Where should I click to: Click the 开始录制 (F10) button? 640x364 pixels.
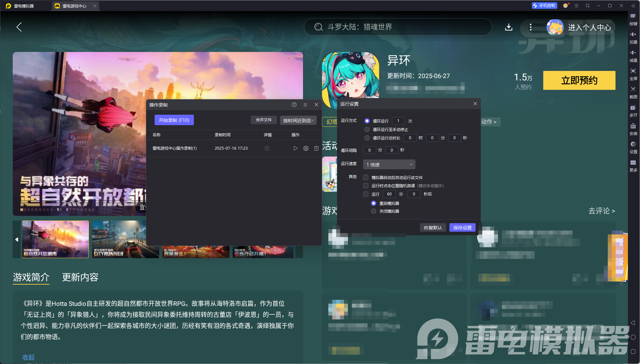pos(174,120)
